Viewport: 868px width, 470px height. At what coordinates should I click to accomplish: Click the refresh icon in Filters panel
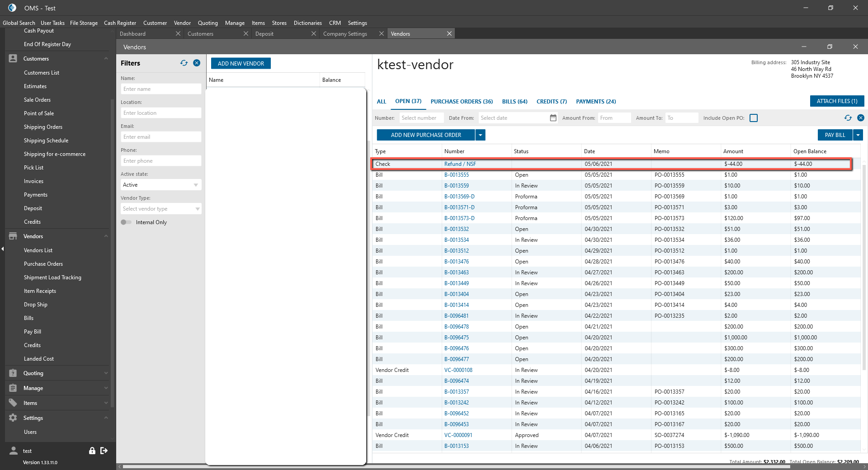[x=184, y=63]
